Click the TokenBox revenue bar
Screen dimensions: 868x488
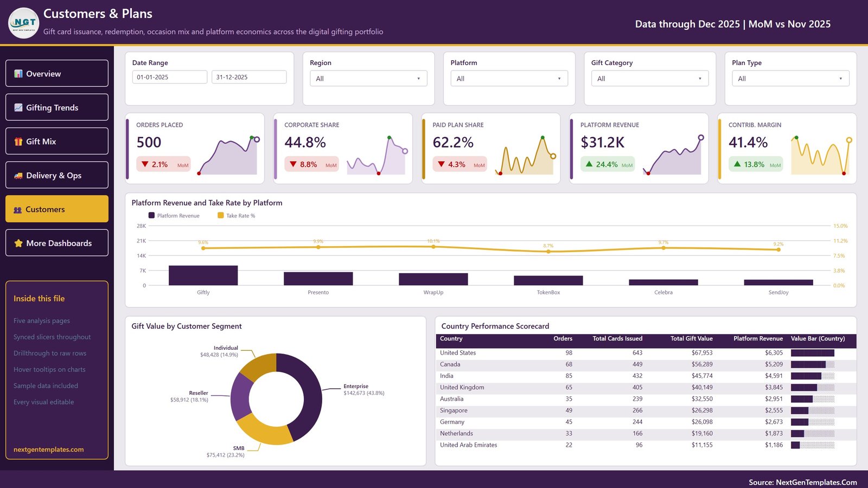[548, 280]
